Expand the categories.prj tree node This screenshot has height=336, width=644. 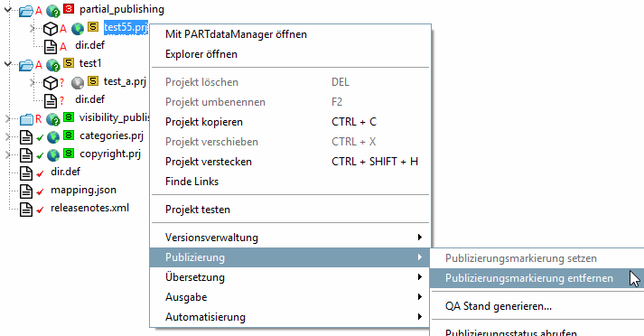(7, 136)
